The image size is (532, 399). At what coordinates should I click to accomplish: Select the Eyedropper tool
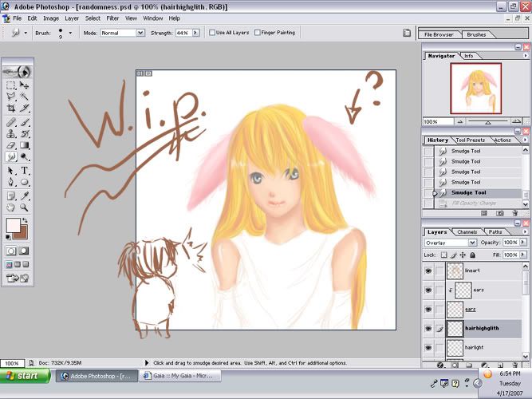click(25, 195)
